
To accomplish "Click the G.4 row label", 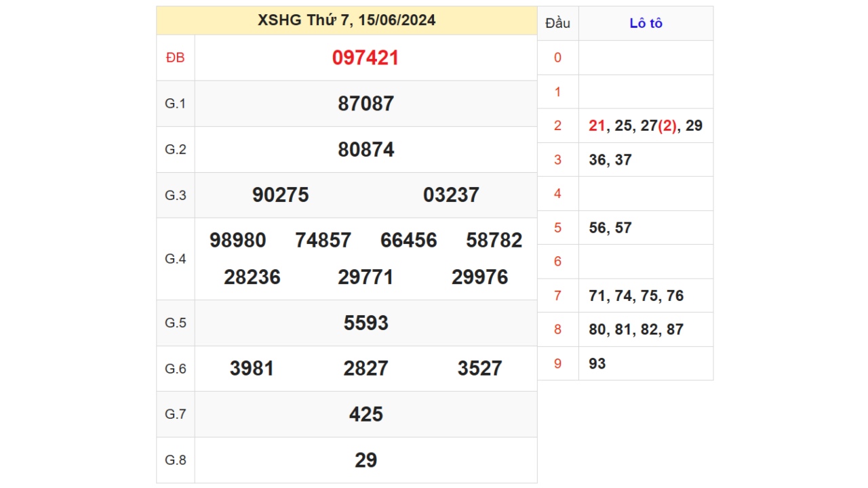I will [x=175, y=259].
